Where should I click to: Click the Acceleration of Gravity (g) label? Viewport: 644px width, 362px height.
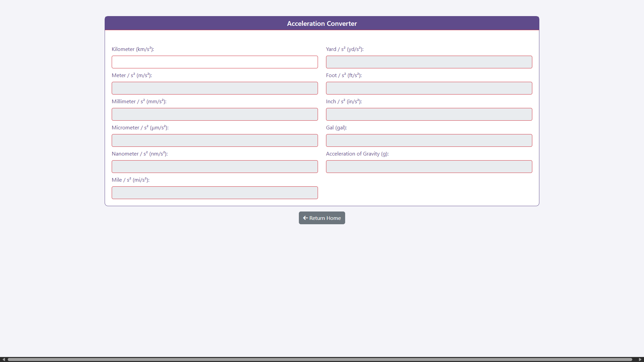click(357, 154)
